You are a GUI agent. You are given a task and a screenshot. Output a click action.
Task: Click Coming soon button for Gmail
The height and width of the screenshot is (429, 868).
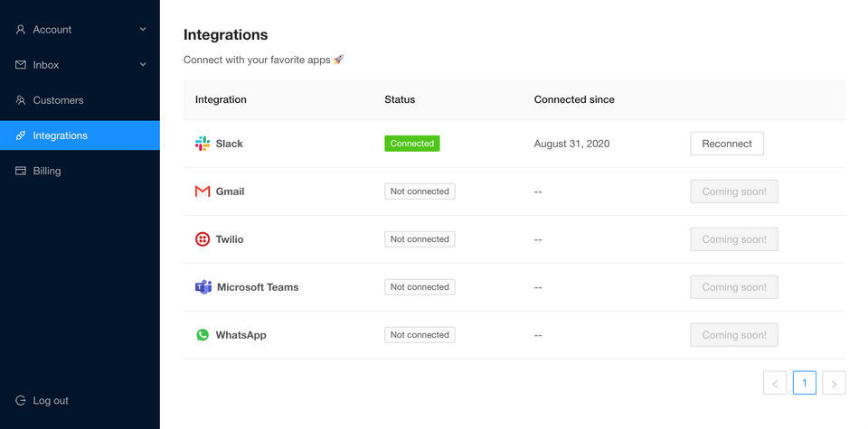click(x=734, y=191)
